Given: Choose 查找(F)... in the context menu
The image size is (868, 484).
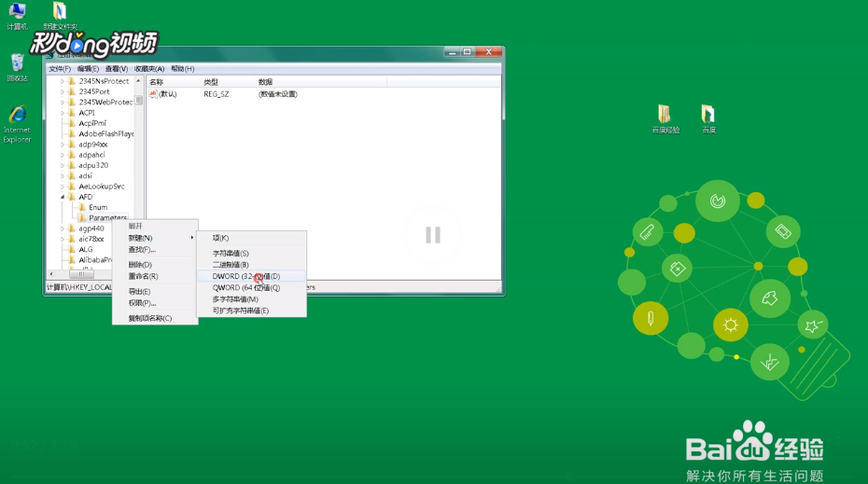Looking at the screenshot, I should click(x=155, y=250).
